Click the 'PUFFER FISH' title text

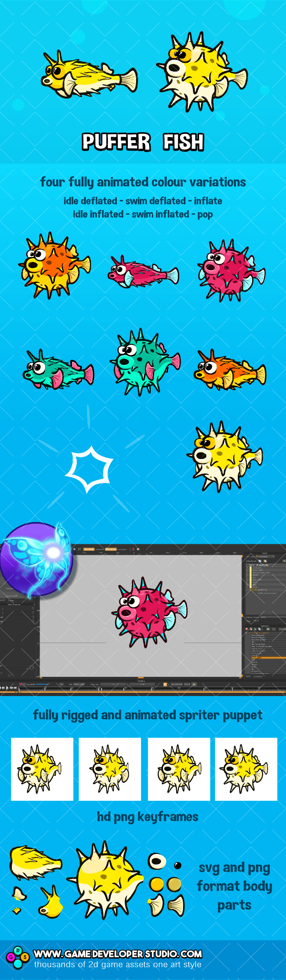point(143,142)
